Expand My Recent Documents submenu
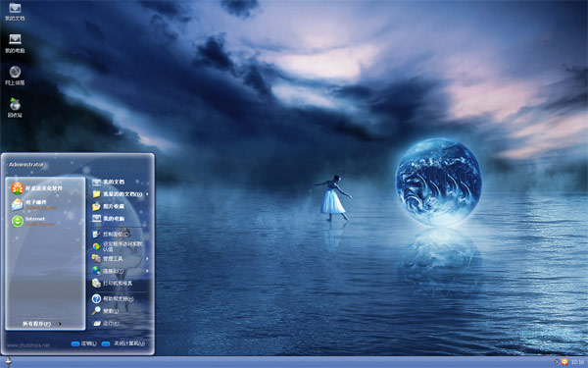This screenshot has width=588, height=368. (x=120, y=194)
